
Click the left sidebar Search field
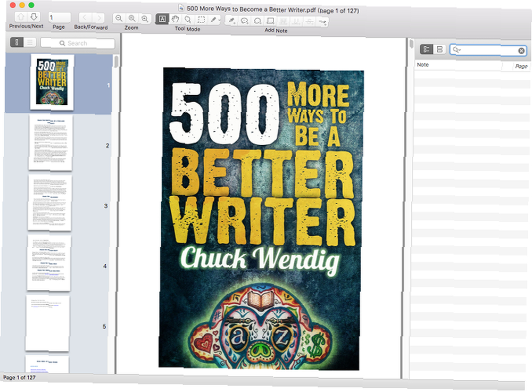pos(78,43)
